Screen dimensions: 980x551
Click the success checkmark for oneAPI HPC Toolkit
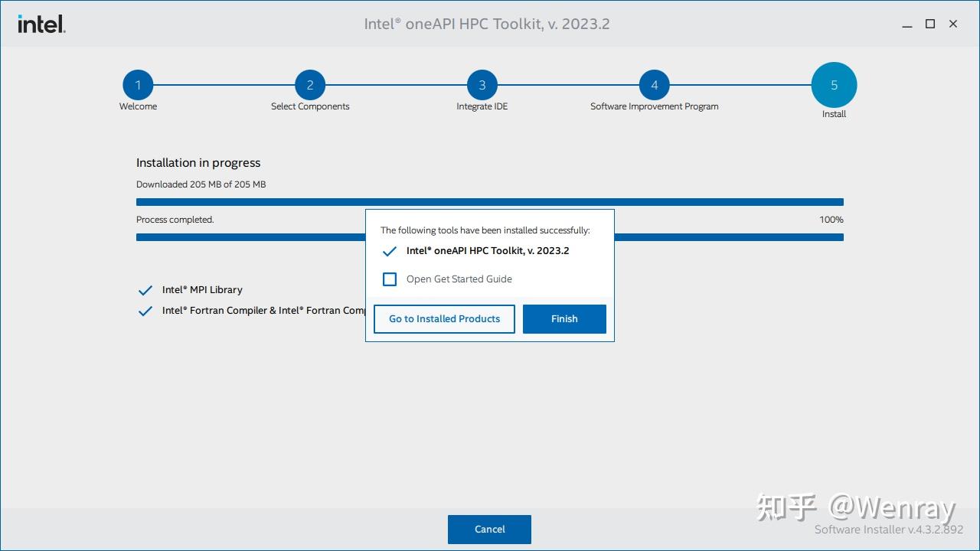(390, 251)
